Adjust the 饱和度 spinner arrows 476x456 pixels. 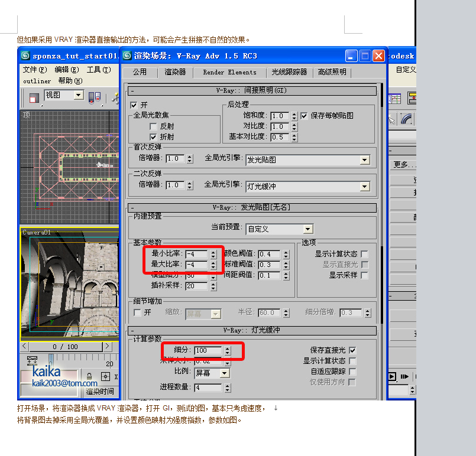(294, 116)
